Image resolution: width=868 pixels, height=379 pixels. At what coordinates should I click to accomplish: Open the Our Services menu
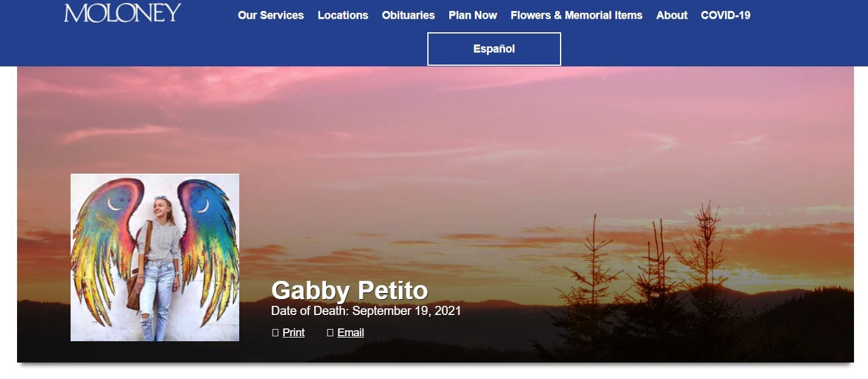click(x=271, y=15)
